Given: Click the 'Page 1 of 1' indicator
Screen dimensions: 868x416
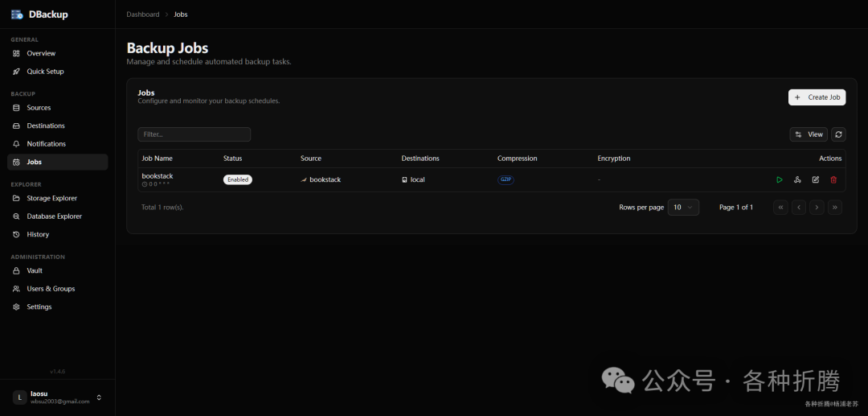Looking at the screenshot, I should (736, 207).
